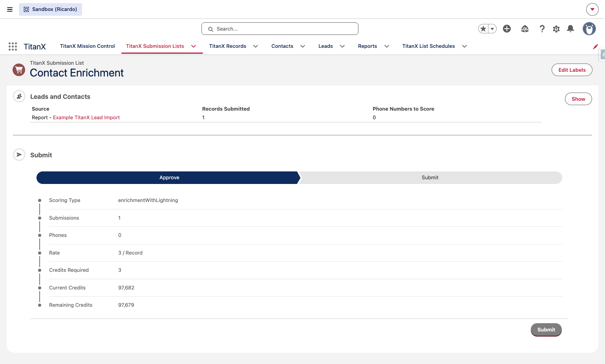The image size is (605, 364).
Task: Click the Favorites star icon
Action: point(483,29)
